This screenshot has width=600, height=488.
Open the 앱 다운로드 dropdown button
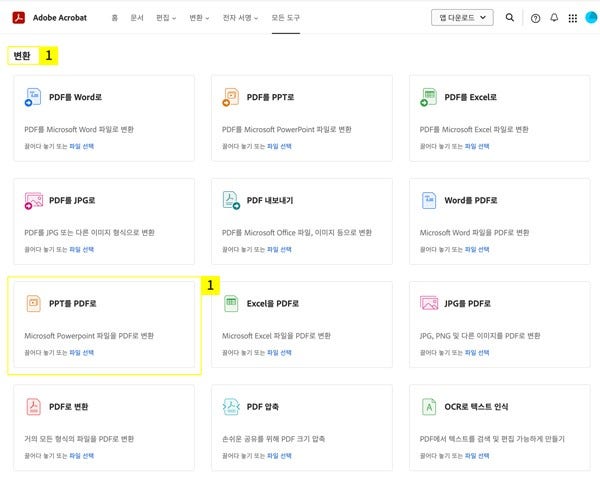[461, 17]
